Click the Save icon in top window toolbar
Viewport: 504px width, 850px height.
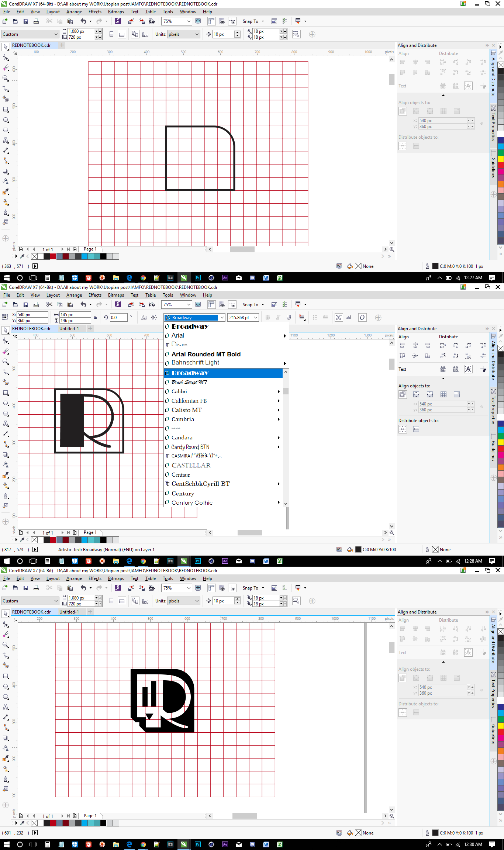click(25, 21)
